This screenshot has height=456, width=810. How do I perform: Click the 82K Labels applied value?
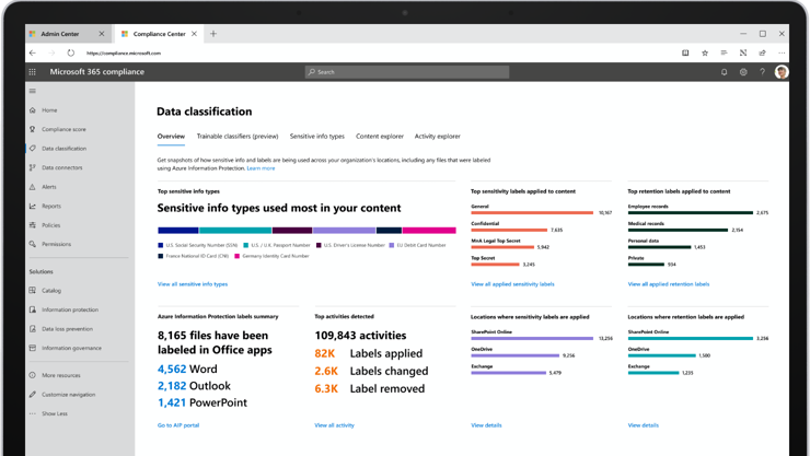(325, 354)
